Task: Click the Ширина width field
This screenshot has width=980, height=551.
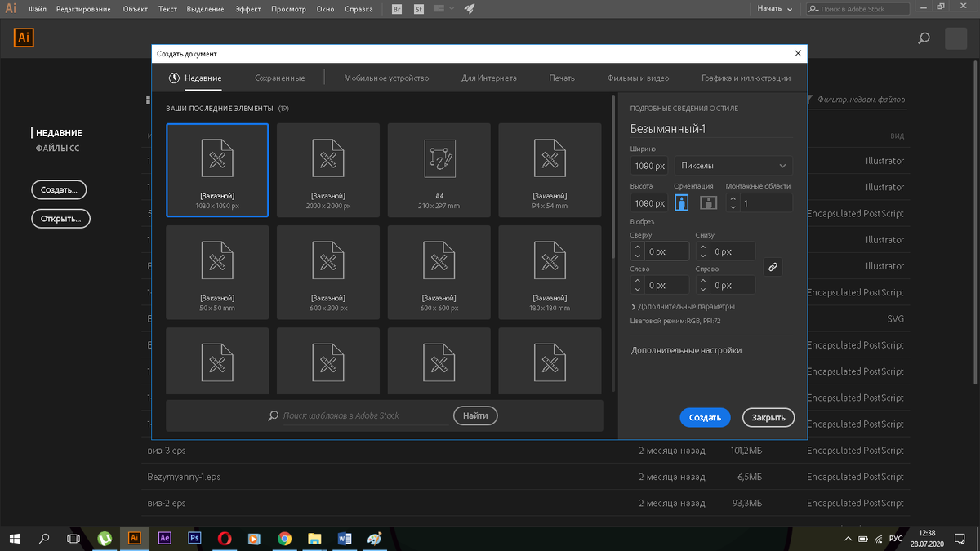Action: (x=650, y=166)
